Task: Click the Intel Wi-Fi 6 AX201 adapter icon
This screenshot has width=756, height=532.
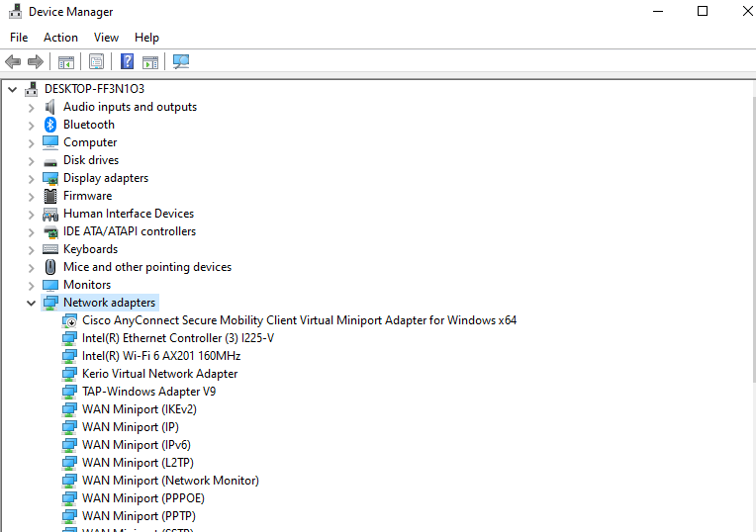Action: tap(70, 356)
